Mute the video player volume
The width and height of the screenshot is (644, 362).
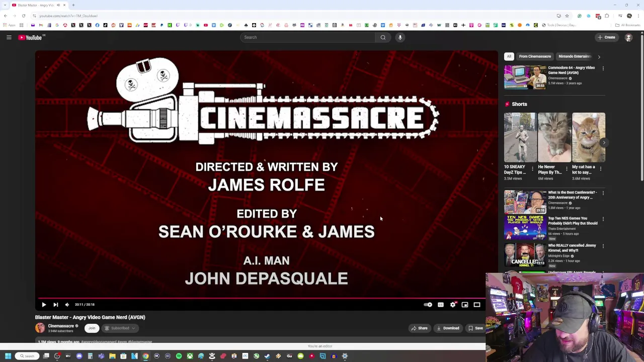(x=67, y=305)
